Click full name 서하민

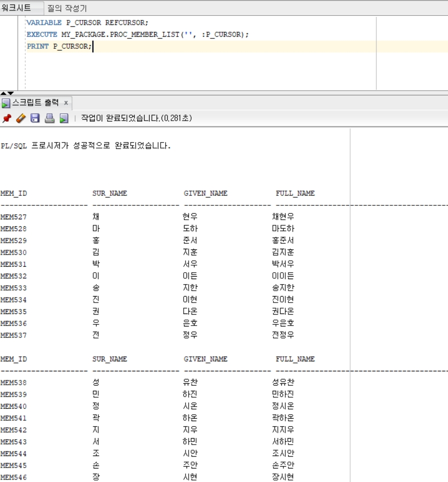tap(283, 442)
